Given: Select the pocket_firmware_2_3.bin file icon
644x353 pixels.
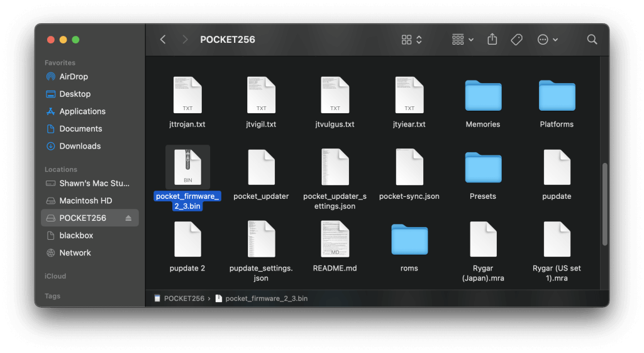Looking at the screenshot, I should (x=187, y=167).
